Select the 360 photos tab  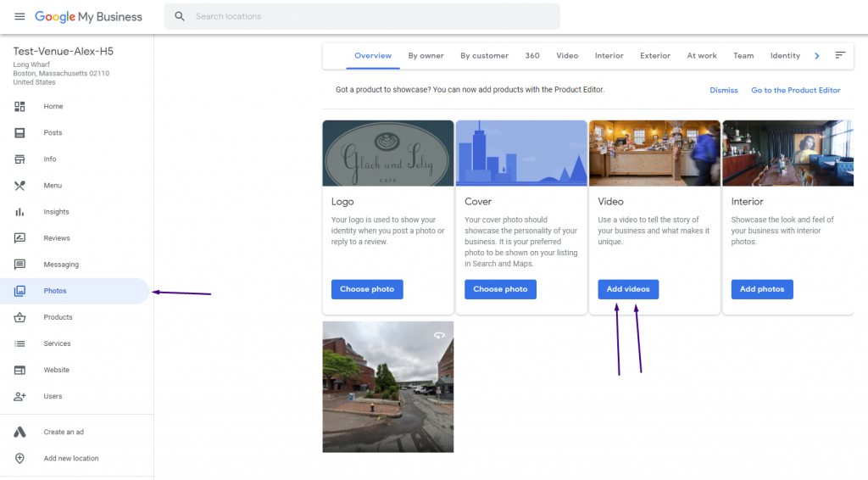532,56
